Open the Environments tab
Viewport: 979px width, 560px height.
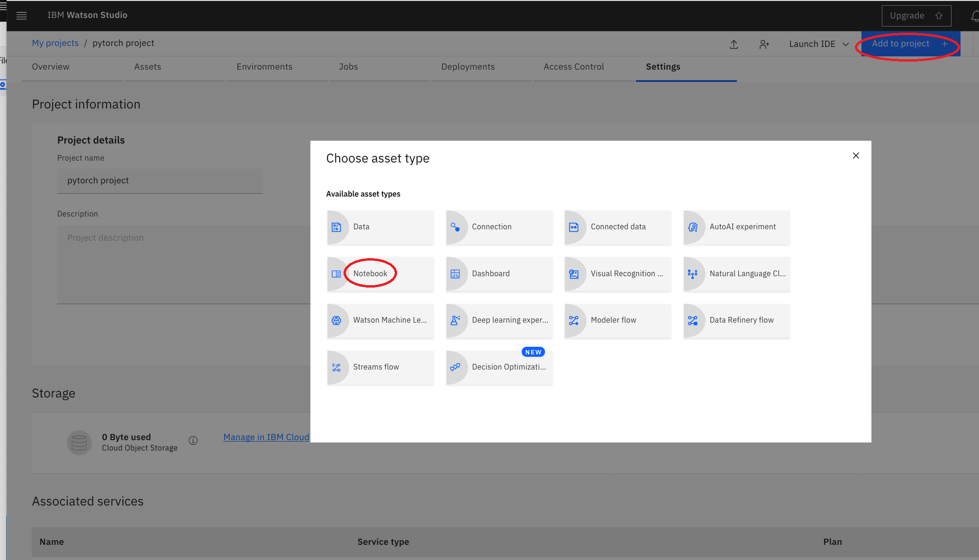(264, 67)
